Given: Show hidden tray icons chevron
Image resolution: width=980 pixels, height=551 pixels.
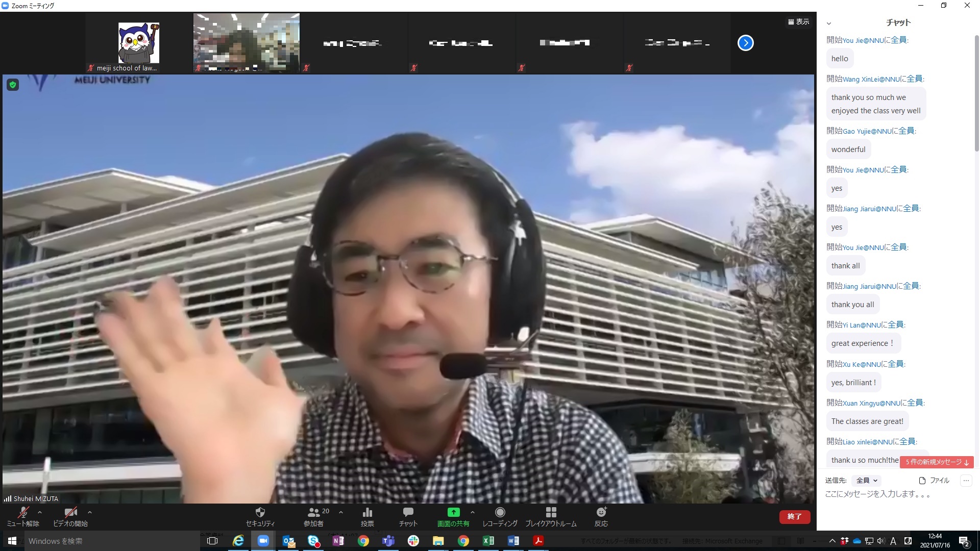Looking at the screenshot, I should (832, 541).
